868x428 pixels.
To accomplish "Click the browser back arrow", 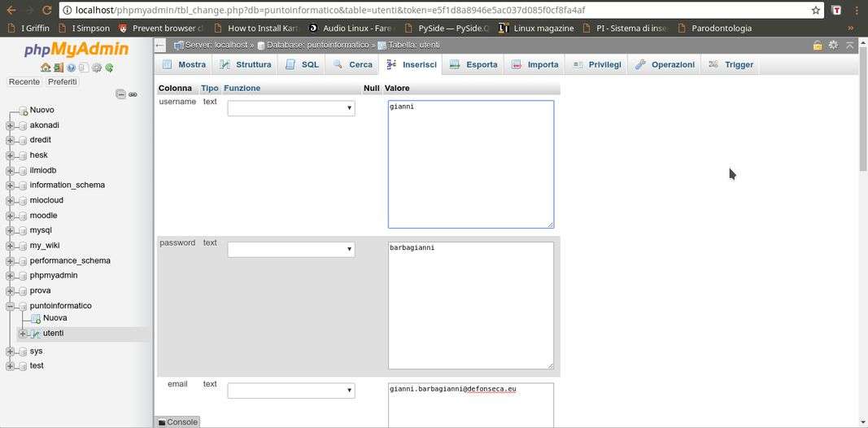I will click(x=11, y=10).
